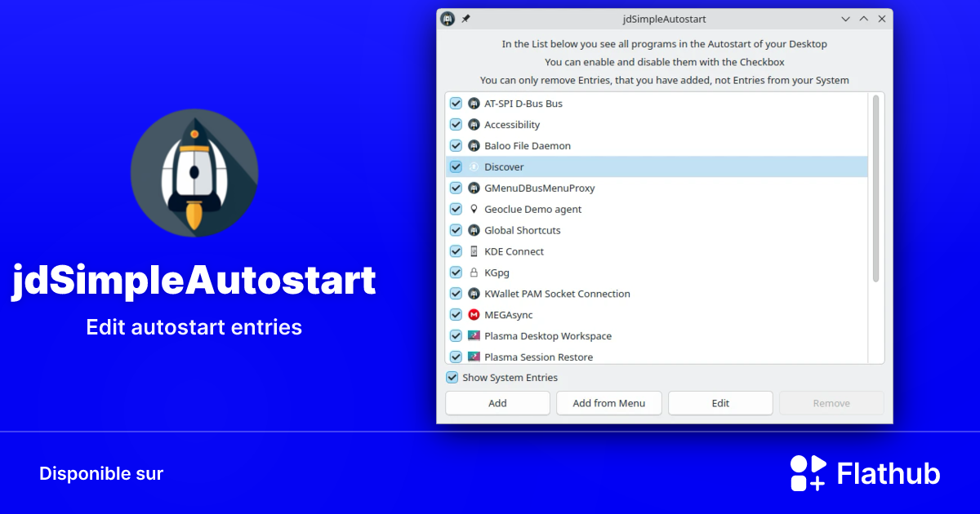The image size is (980, 514).
Task: Click the Baloo File Daemon icon
Action: 474,145
